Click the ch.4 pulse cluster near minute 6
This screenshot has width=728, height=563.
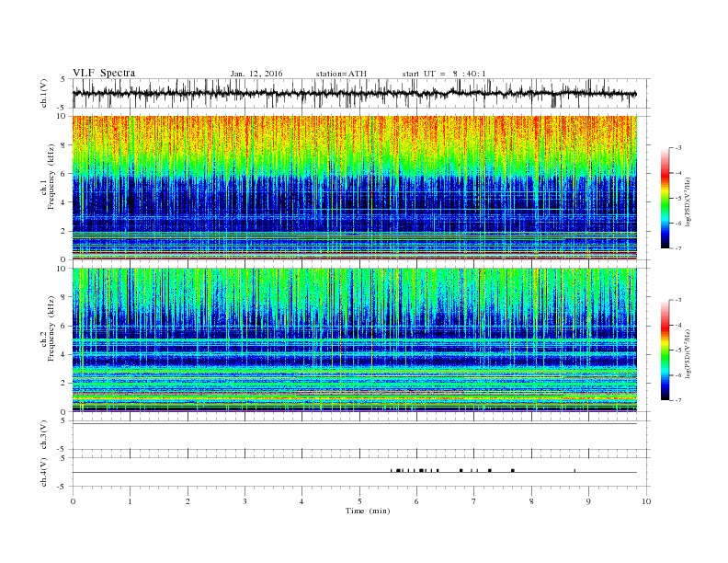click(x=421, y=470)
